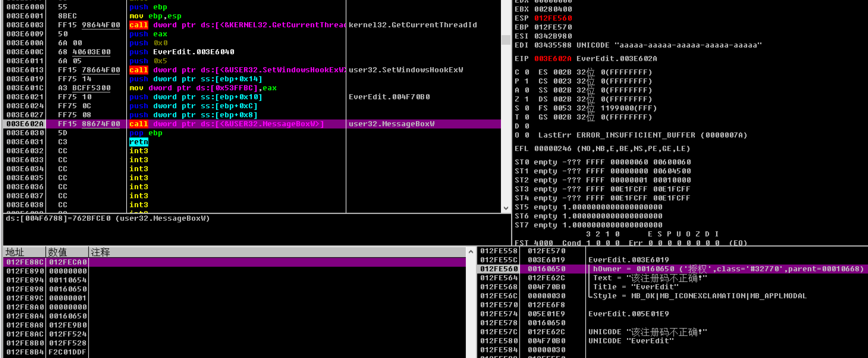
Task: Click stack row 012FE56C Style MB_OK
Action: 672,296
